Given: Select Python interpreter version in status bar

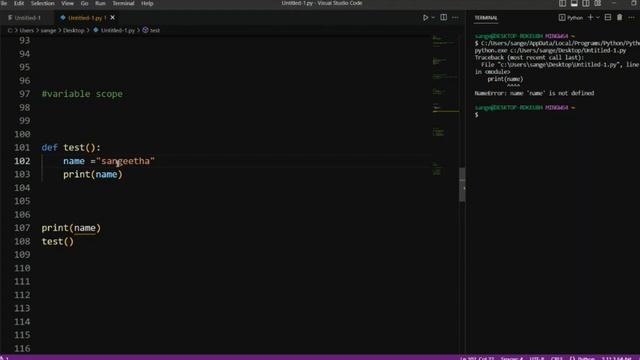Looking at the screenshot, I should [x=617, y=358].
